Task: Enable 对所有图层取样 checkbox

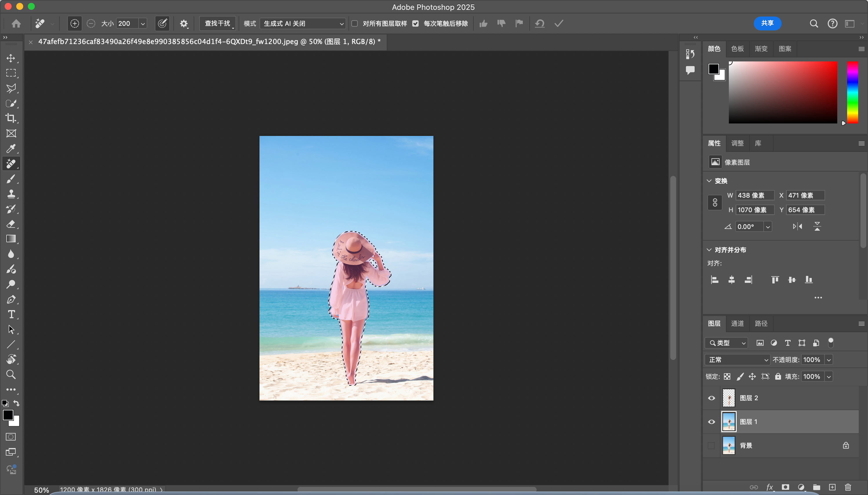Action: point(355,23)
